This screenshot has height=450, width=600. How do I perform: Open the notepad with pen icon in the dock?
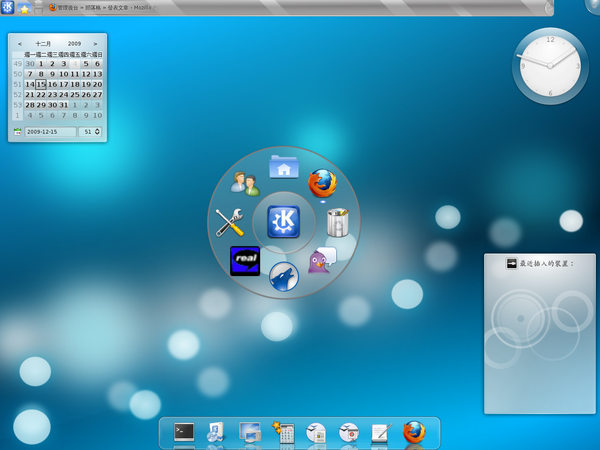[x=382, y=433]
